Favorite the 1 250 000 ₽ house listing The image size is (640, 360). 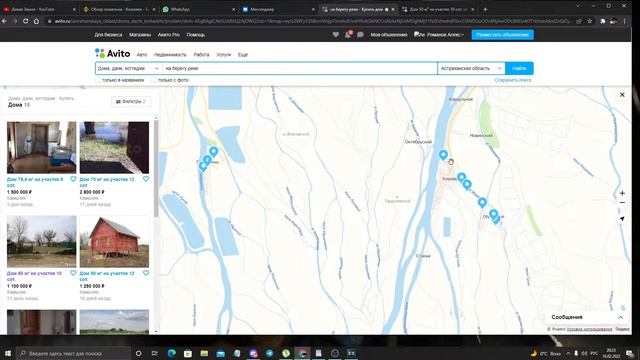[146, 273]
